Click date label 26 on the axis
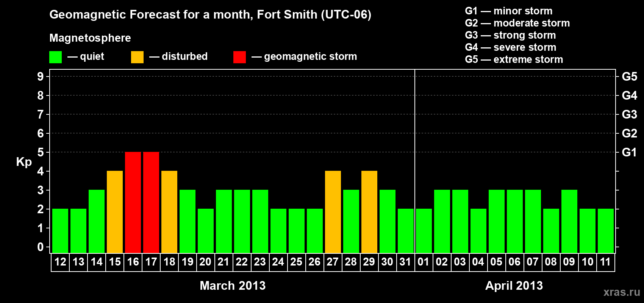Viewport: 644px width, 303px height. click(x=315, y=262)
